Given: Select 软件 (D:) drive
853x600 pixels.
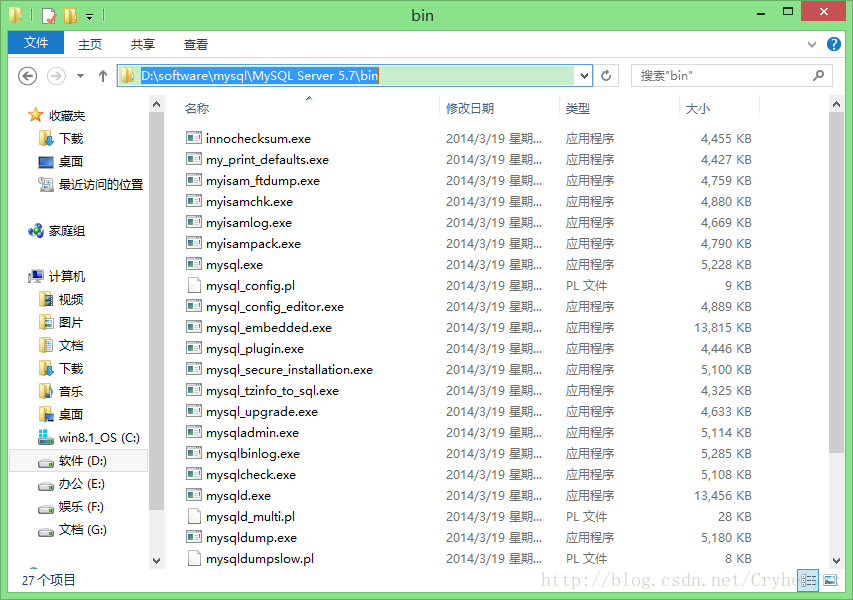Looking at the screenshot, I should [83, 461].
